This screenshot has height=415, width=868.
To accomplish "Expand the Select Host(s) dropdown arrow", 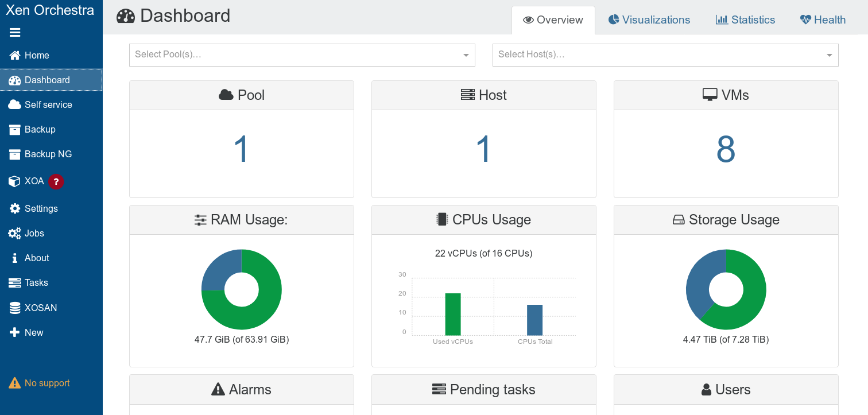I will [830, 55].
